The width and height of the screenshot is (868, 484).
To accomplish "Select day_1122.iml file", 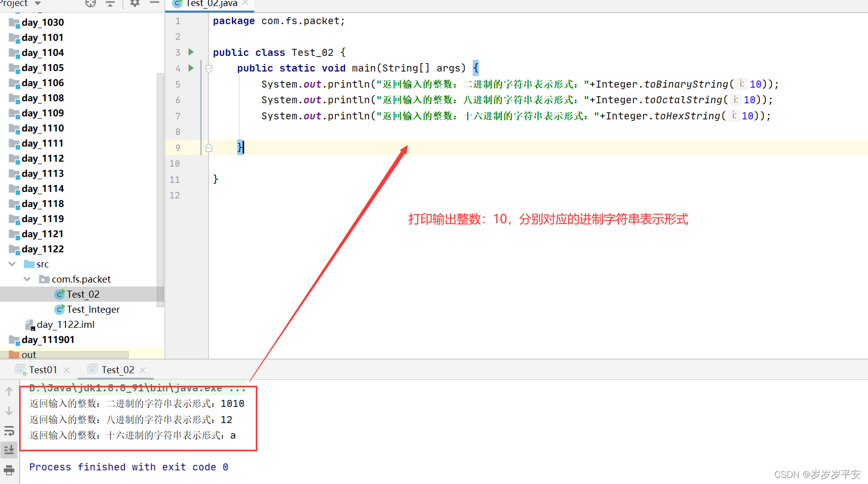I will pyautogui.click(x=65, y=324).
